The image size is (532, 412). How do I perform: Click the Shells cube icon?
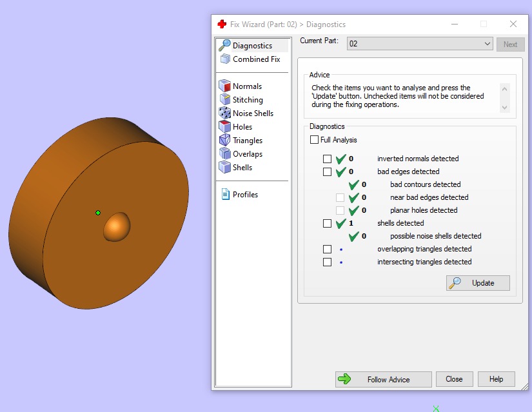224,167
